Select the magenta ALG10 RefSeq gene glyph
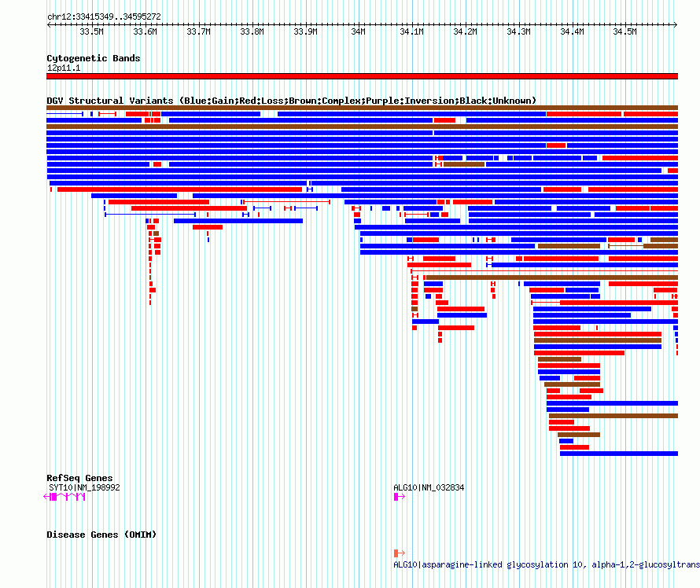Screen dimensions: 700x588 pyautogui.click(x=399, y=497)
